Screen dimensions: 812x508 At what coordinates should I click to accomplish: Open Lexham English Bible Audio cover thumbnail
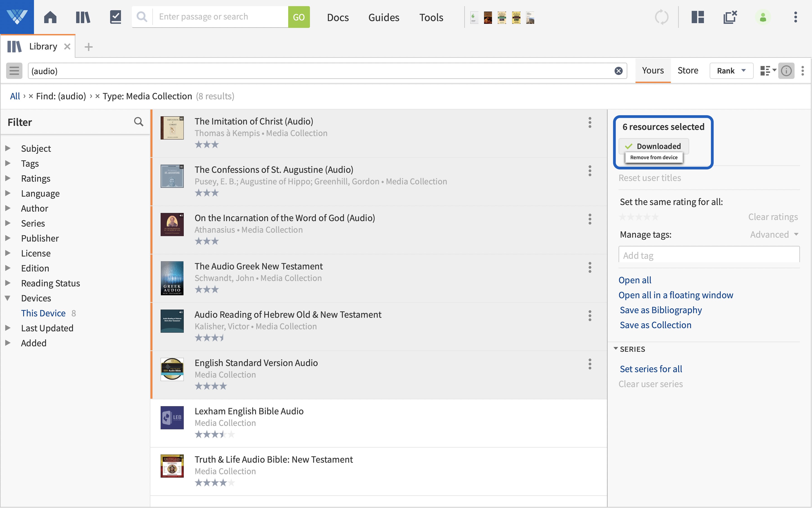point(172,418)
